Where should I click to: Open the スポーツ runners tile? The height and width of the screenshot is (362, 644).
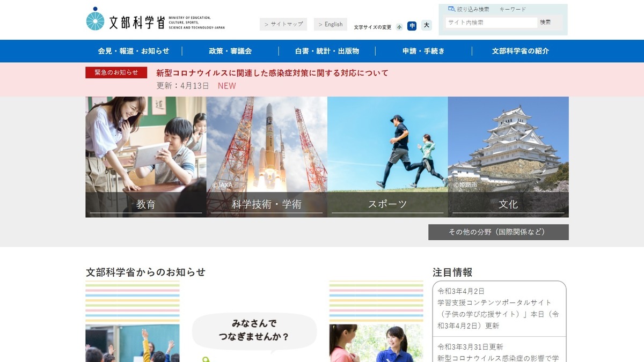[387, 157]
